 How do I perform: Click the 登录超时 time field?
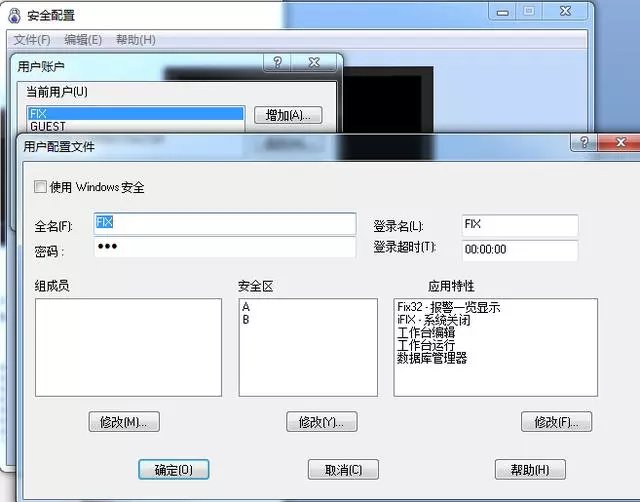[x=519, y=250]
